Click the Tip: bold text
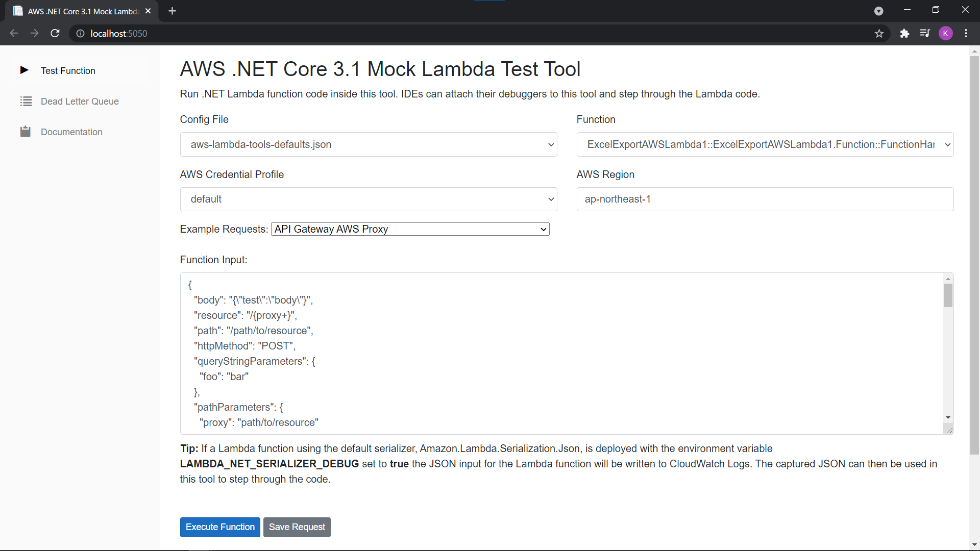Screen dimensions: 980x551 click(189, 448)
